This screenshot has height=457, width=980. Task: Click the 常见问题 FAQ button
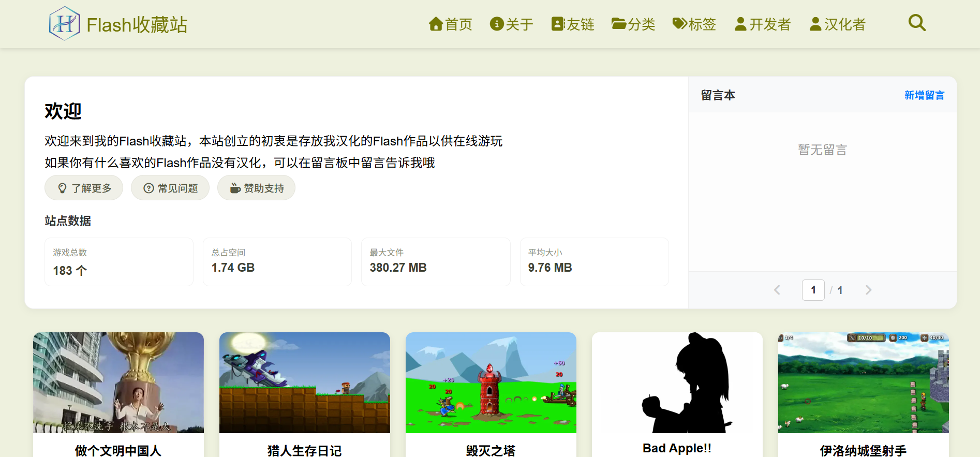pyautogui.click(x=170, y=188)
